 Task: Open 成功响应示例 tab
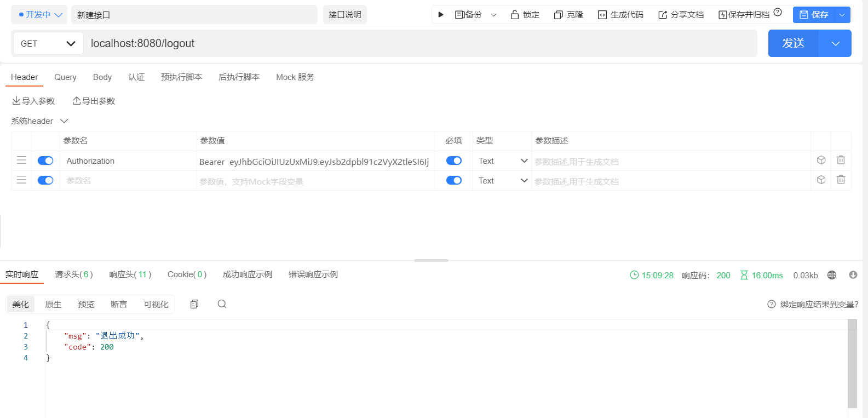click(x=248, y=274)
